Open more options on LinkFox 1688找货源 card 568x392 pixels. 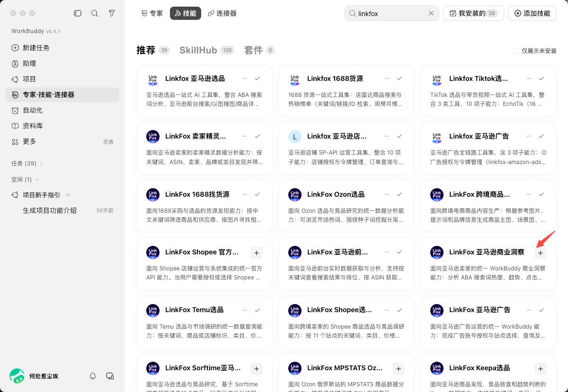tap(245, 194)
